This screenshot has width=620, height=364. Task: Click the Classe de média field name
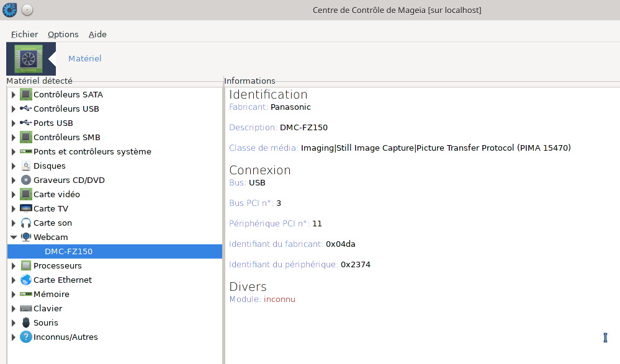coord(264,148)
